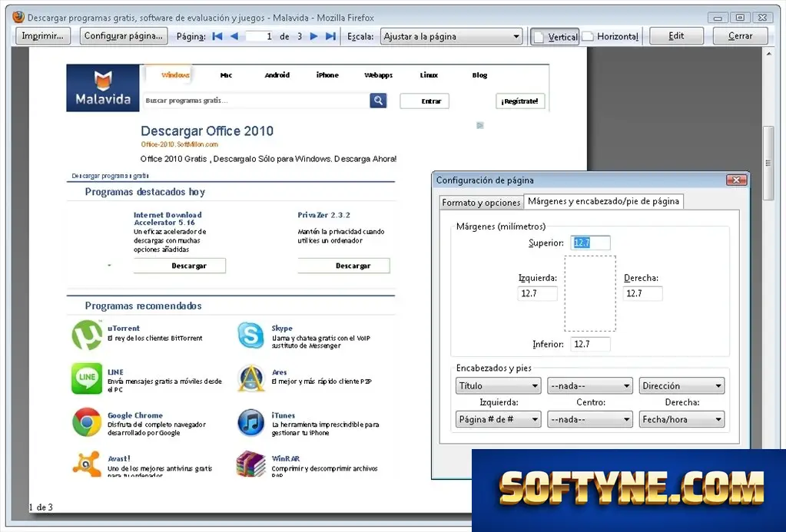Click the Configurar página... button
The height and width of the screenshot is (532, 786).
tap(123, 36)
